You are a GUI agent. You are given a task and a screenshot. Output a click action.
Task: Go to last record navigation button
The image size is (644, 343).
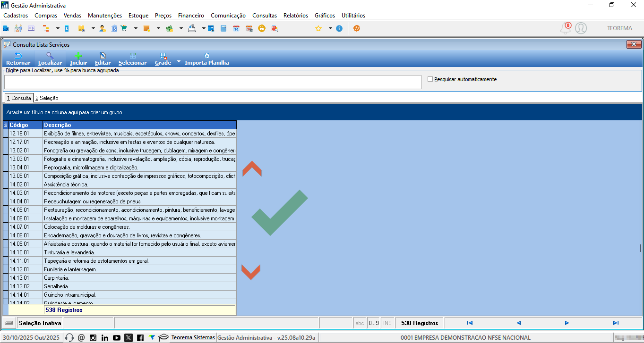coord(616,323)
